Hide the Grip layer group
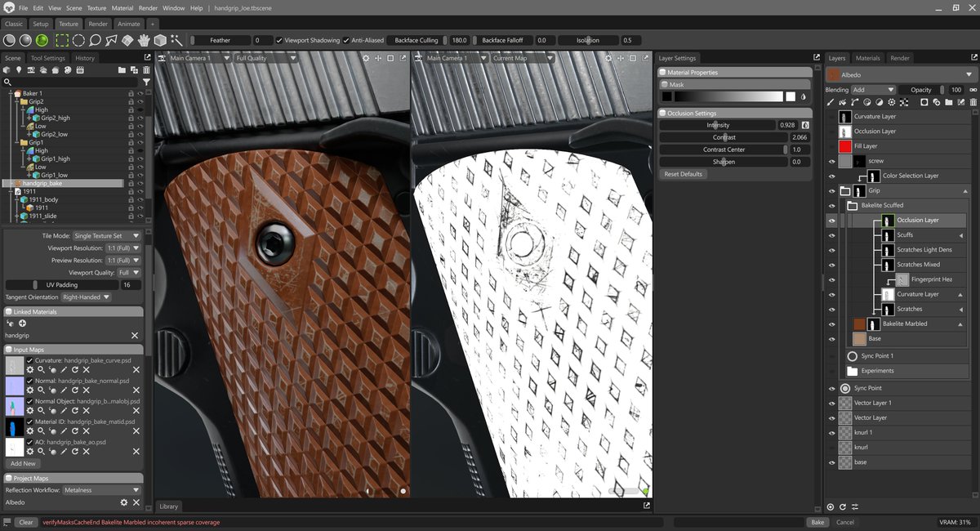The height and width of the screenshot is (531, 980). (831, 190)
